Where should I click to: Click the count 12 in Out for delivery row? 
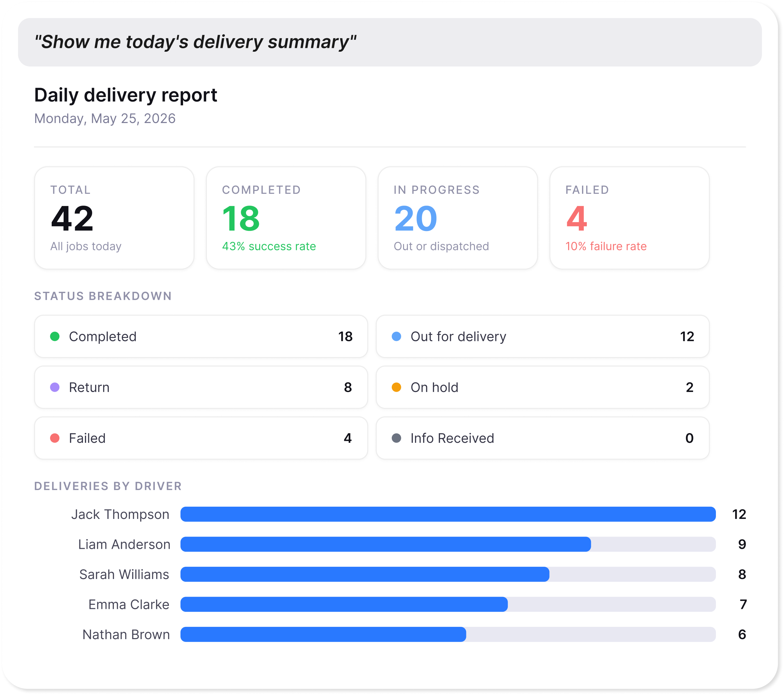[687, 336]
